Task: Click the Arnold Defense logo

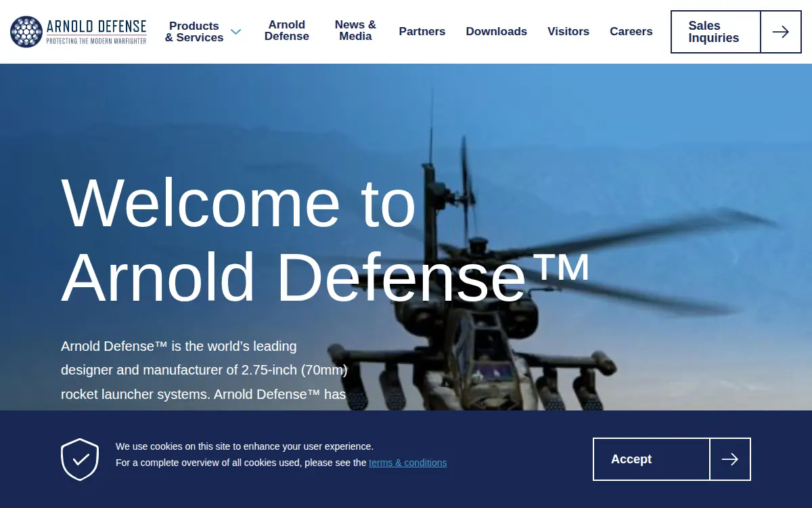Action: [78, 32]
